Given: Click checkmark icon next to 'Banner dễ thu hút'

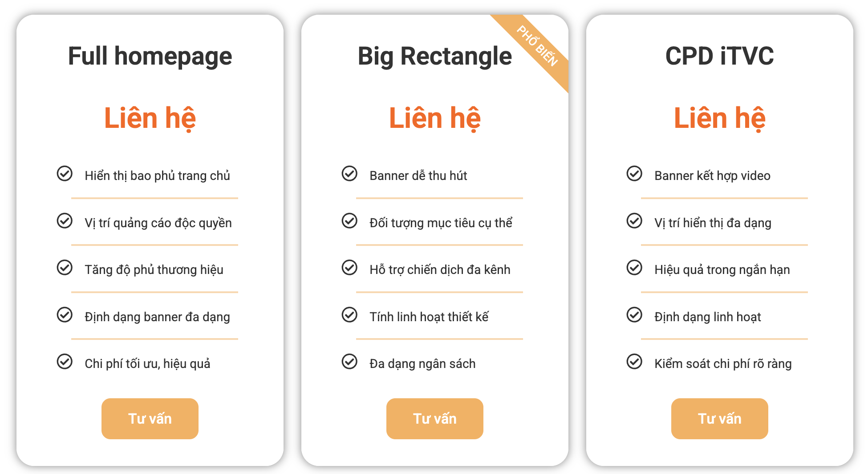Looking at the screenshot, I should click(349, 173).
